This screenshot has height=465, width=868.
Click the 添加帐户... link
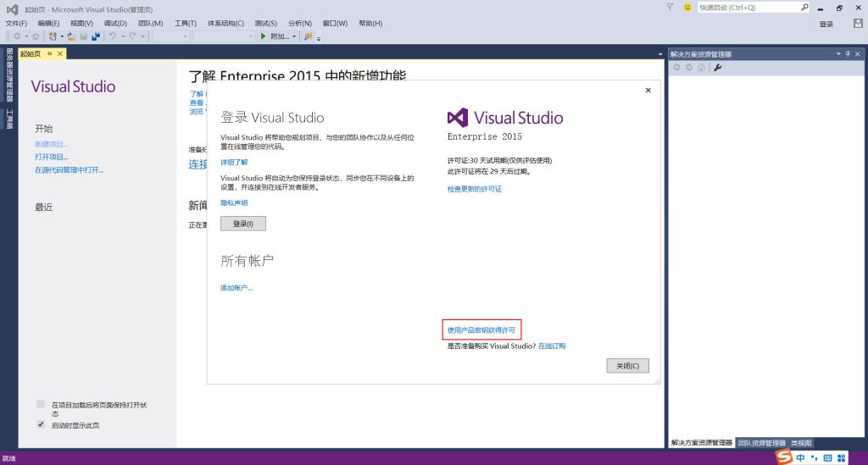click(x=236, y=287)
